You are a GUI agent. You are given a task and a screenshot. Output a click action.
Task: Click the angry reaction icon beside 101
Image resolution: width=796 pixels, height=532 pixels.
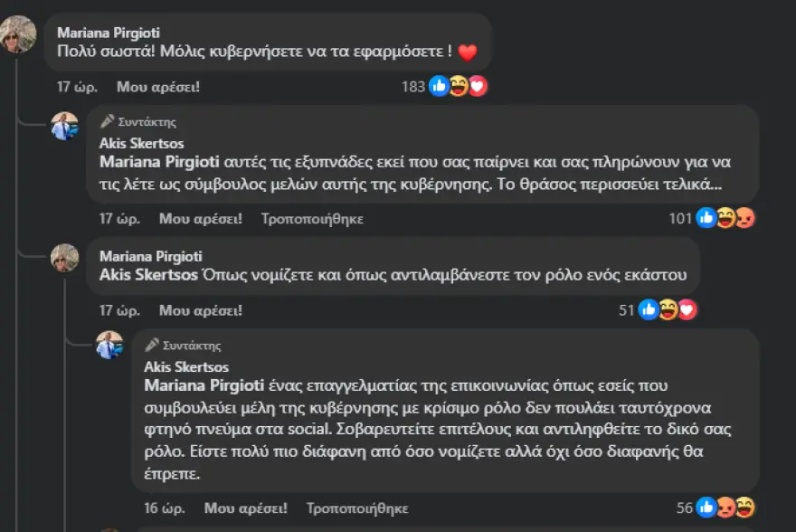point(745,218)
